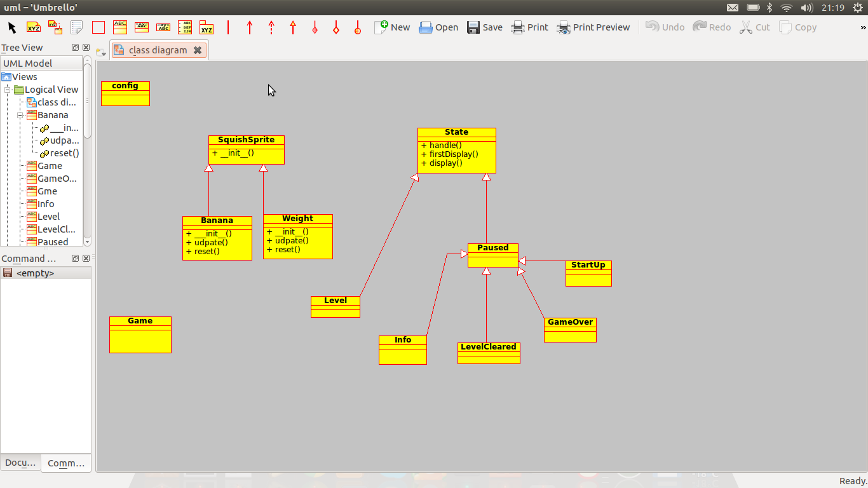Select the GameOver class box
Image resolution: width=868 pixels, height=488 pixels.
point(570,330)
